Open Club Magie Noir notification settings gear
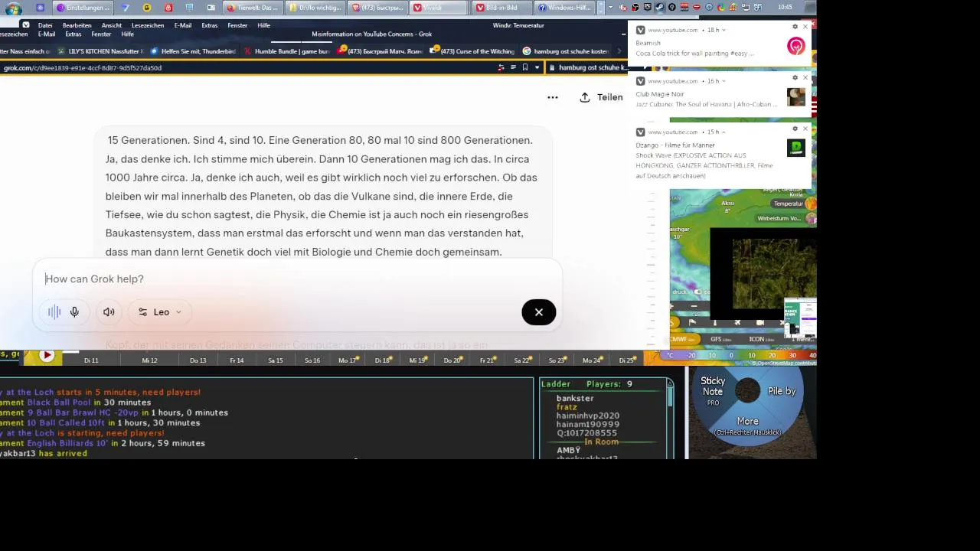This screenshot has width=980, height=551. (795, 77)
